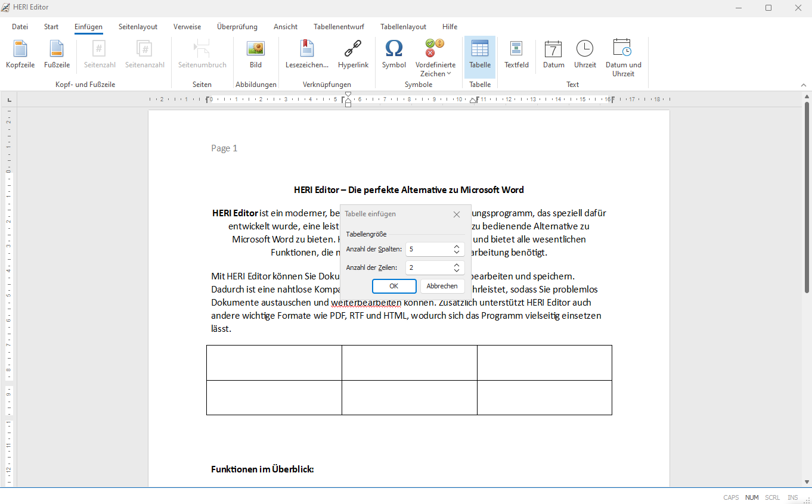812x504 pixels.
Task: Open the Tabellenentwurf tab
Action: [339, 27]
